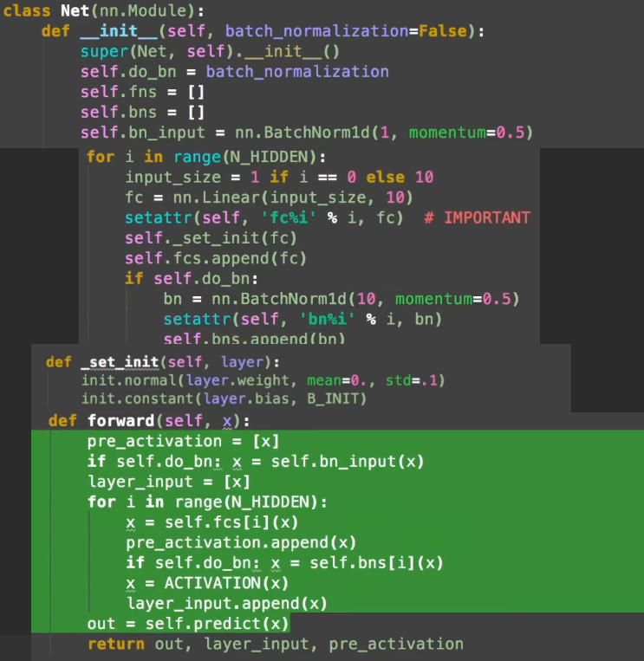Click 'bn = nn.BatchNorm1d(10, momentum=0.5)' line
Screen dimensions: 644x661
342,299
